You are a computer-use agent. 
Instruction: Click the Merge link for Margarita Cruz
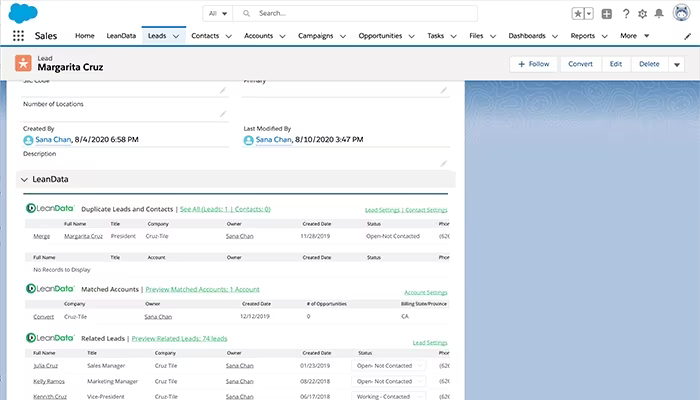tap(42, 236)
